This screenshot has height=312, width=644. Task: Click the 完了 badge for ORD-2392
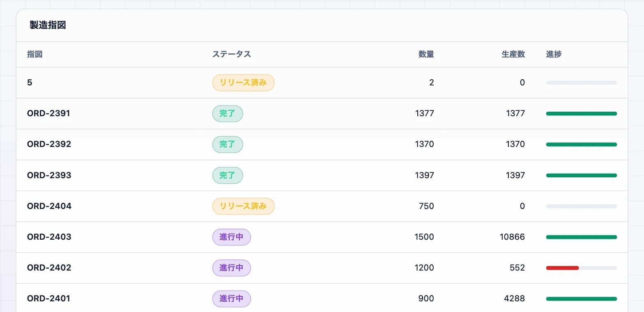coord(228,144)
